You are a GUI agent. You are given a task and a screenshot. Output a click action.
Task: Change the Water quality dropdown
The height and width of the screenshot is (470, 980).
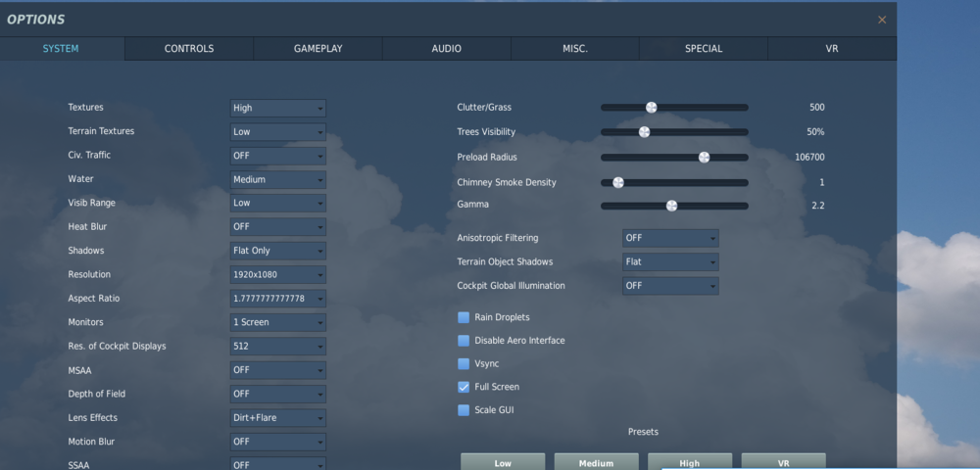[277, 179]
